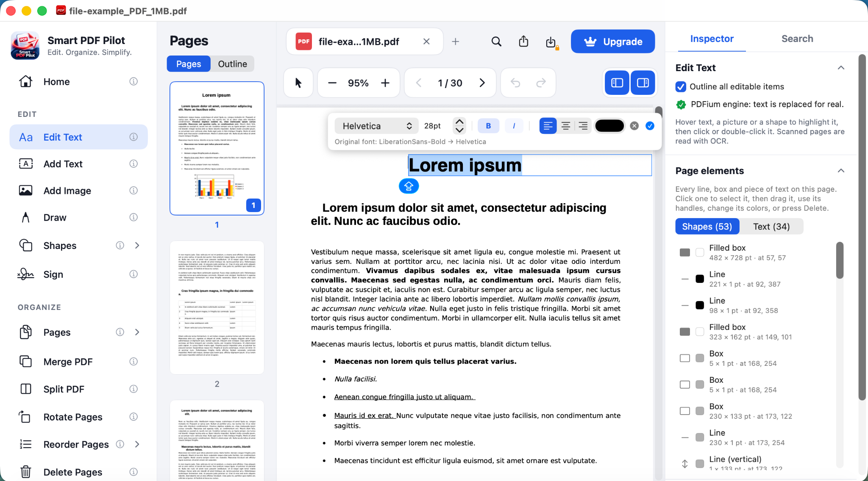Open the Helvetica font dropdown
Image resolution: width=868 pixels, height=481 pixels.
click(x=376, y=126)
